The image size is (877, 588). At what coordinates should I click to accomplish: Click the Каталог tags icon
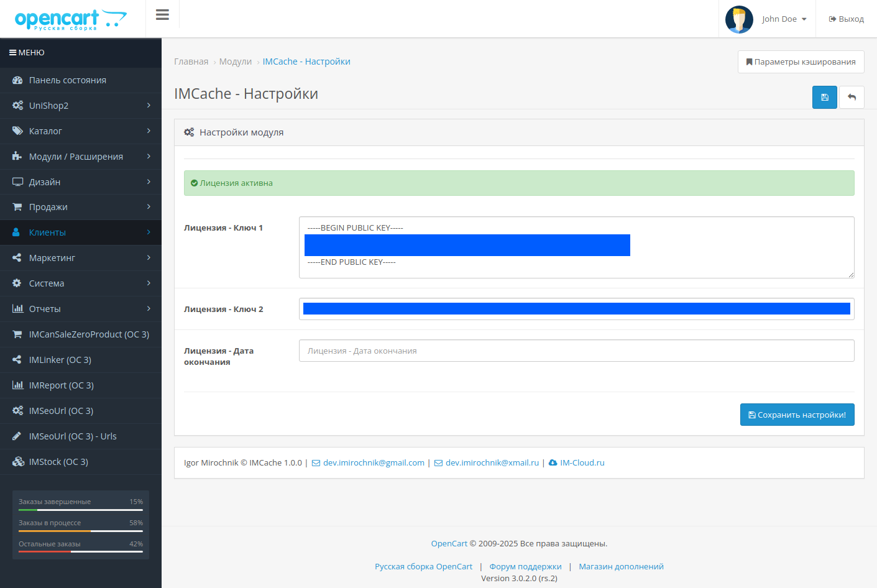pyautogui.click(x=17, y=131)
